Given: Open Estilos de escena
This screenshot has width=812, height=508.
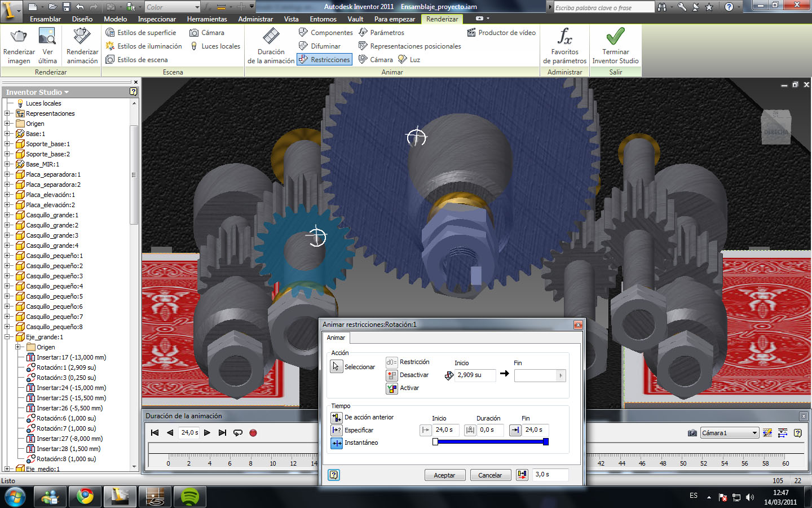Looking at the screenshot, I should [136, 60].
